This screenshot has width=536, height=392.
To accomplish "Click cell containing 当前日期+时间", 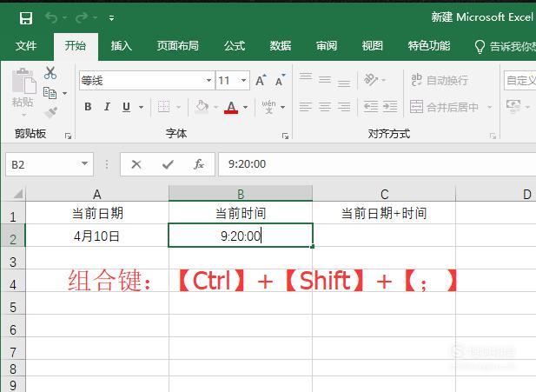I will tap(384, 213).
